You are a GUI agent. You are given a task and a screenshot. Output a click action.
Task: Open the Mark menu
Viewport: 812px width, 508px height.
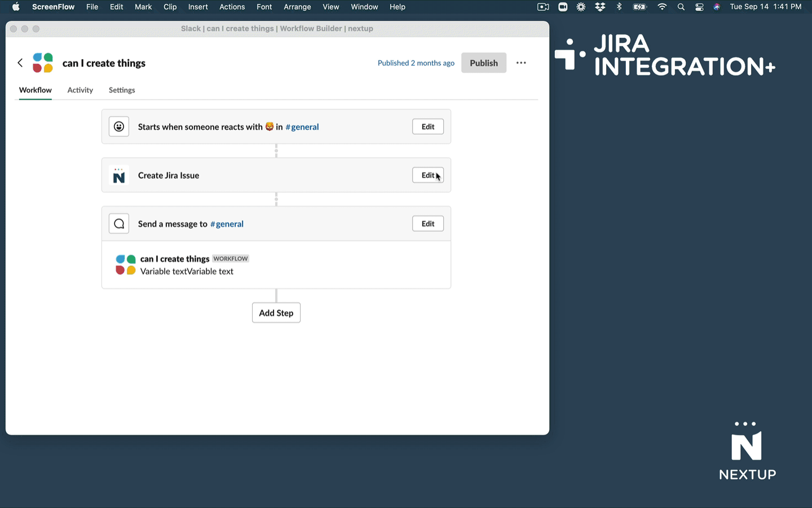click(x=143, y=7)
